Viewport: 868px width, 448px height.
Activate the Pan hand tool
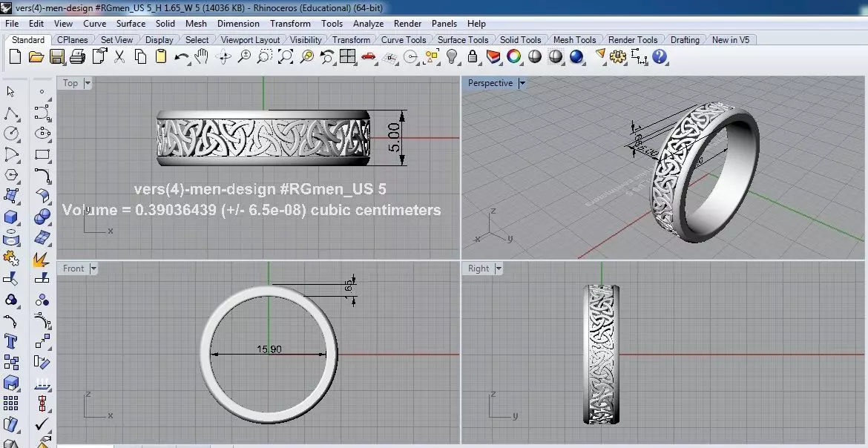coord(202,56)
